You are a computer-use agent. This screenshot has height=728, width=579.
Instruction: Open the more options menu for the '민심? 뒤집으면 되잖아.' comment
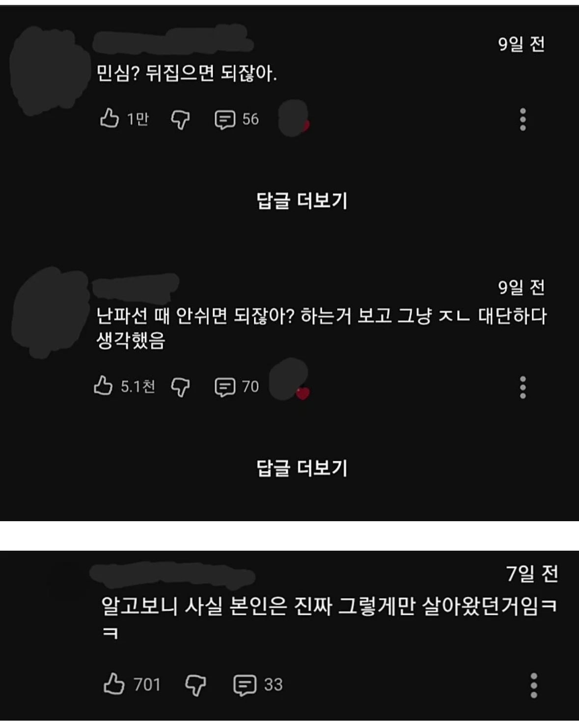523,119
